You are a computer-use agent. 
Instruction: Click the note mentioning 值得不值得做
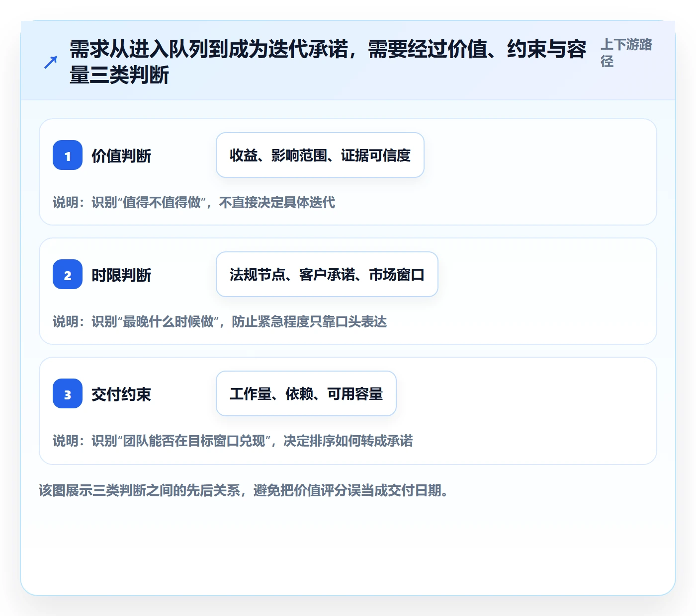tap(194, 202)
